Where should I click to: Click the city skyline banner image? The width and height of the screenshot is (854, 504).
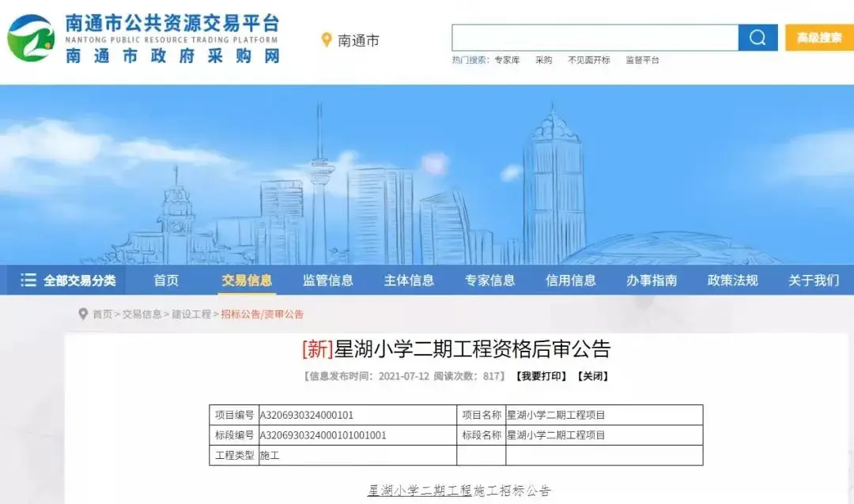427,175
